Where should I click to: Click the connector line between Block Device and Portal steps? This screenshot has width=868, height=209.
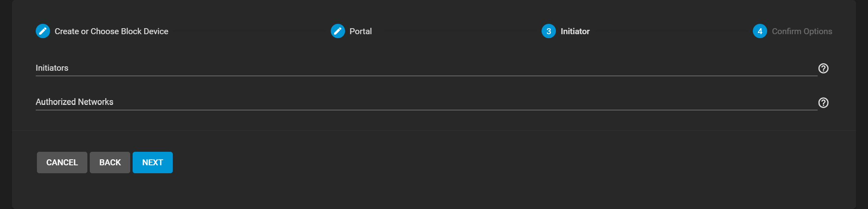[249, 31]
